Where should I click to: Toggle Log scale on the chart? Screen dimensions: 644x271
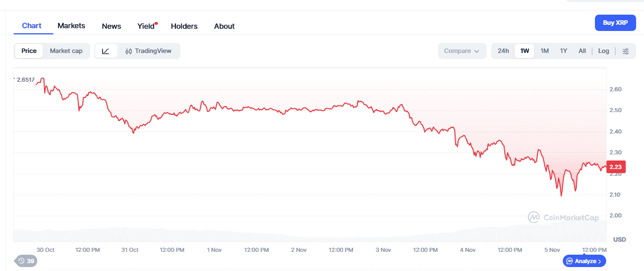point(603,51)
